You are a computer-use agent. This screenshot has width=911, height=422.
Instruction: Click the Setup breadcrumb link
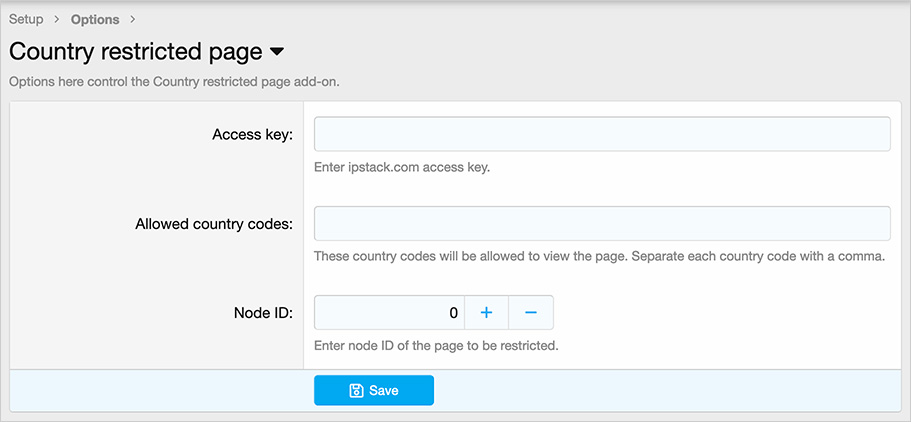click(x=27, y=19)
